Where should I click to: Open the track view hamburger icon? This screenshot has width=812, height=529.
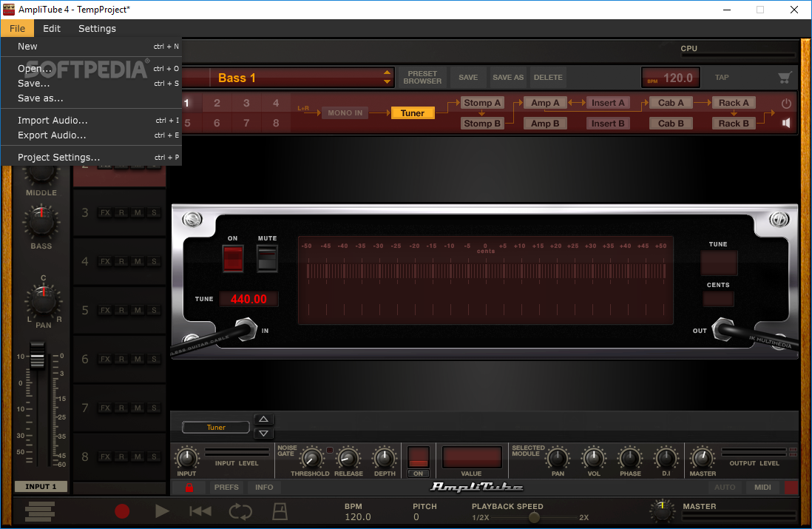click(40, 512)
